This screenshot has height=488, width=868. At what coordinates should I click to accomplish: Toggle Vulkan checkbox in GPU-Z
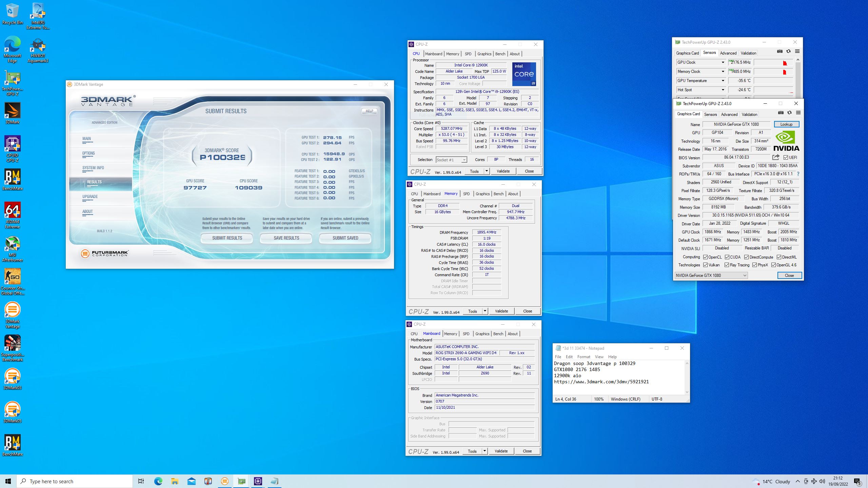click(x=705, y=265)
